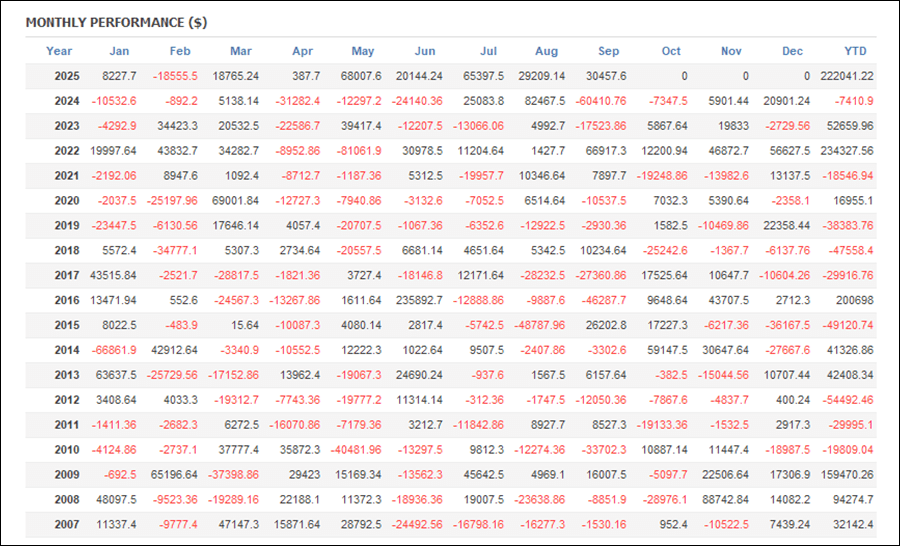Select the Jun column header

click(424, 51)
